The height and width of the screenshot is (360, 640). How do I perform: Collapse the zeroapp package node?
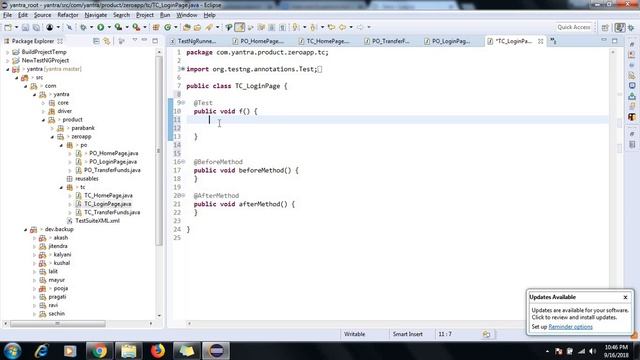52,137
